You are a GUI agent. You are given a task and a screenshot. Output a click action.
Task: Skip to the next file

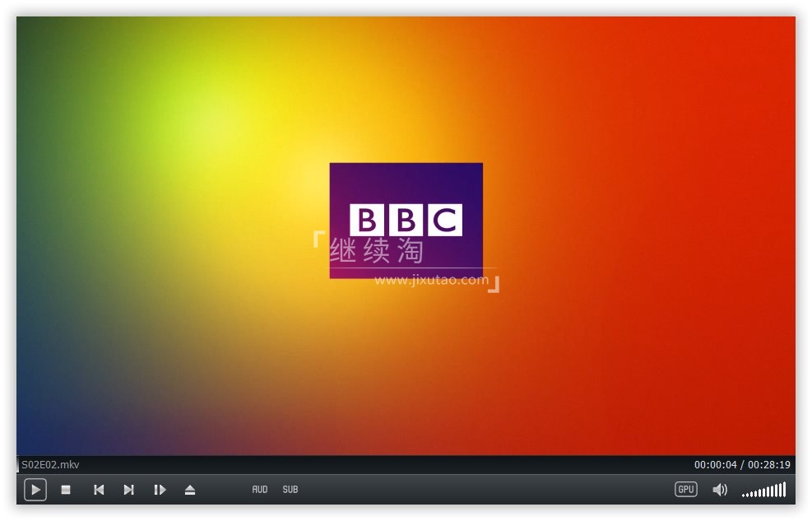(x=128, y=490)
